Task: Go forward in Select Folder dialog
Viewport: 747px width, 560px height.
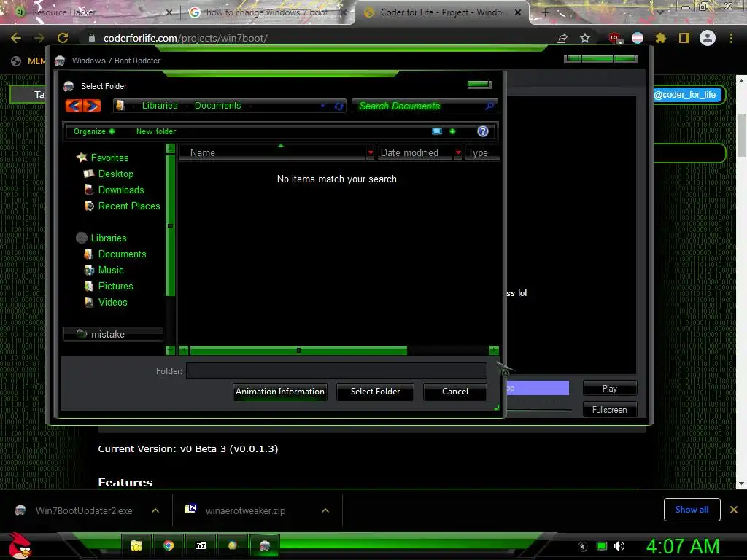Action: coord(92,105)
